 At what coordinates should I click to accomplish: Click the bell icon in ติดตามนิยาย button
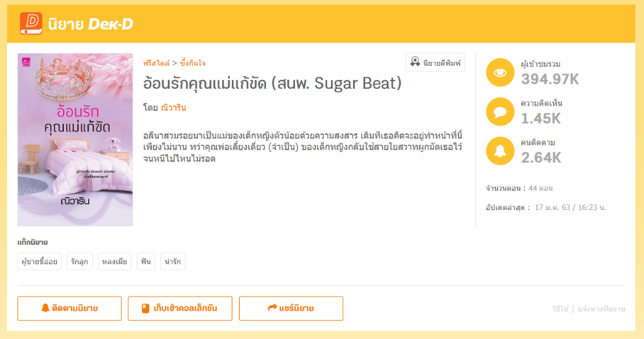[x=45, y=308]
